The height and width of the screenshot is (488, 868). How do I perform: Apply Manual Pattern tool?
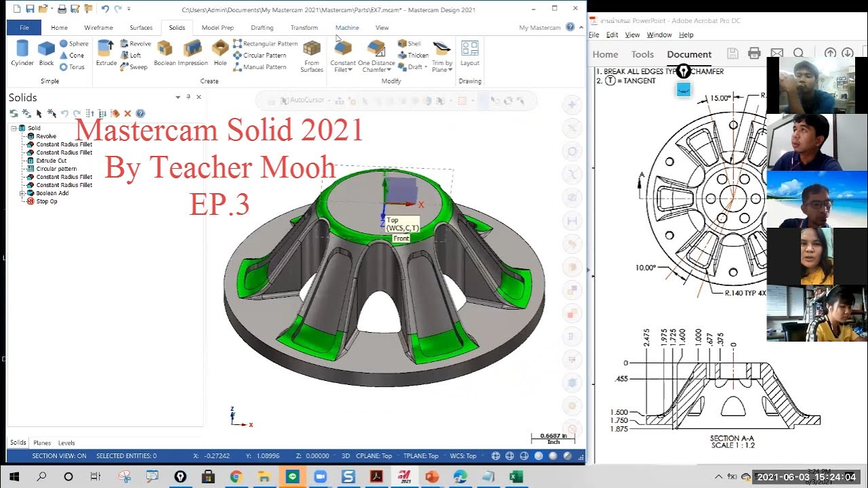coord(260,66)
